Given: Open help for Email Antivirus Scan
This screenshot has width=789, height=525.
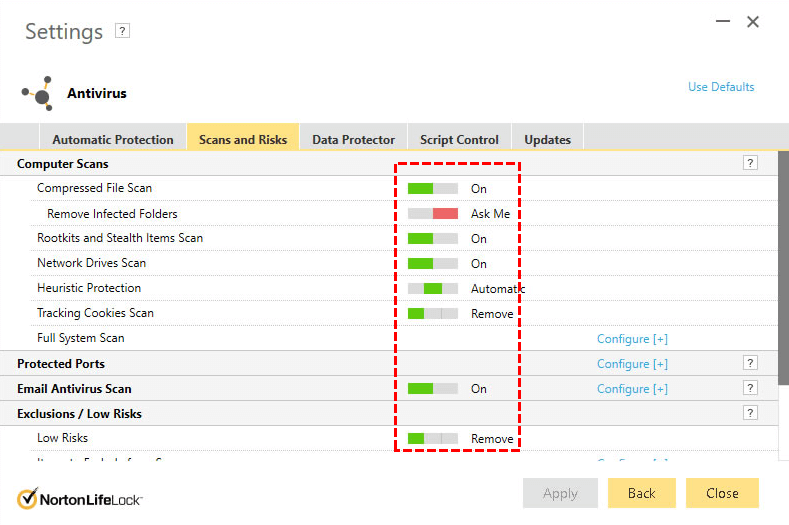Looking at the screenshot, I should point(750,388).
